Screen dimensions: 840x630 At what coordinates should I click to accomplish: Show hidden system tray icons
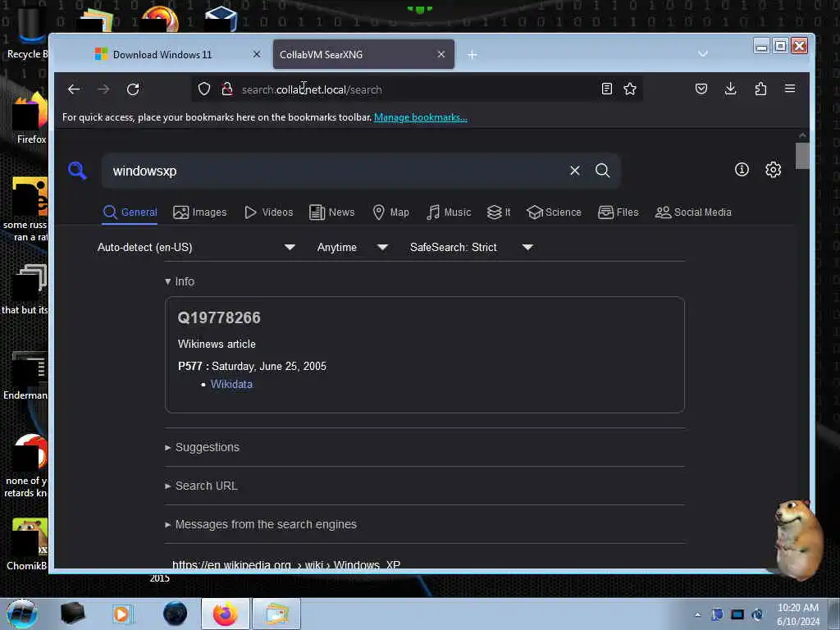pyautogui.click(x=697, y=614)
